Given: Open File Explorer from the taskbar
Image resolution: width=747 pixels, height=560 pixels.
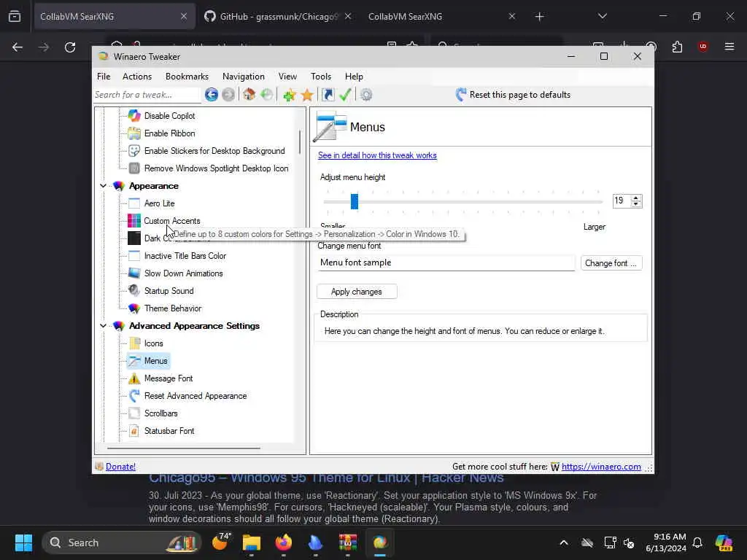Looking at the screenshot, I should 252,542.
